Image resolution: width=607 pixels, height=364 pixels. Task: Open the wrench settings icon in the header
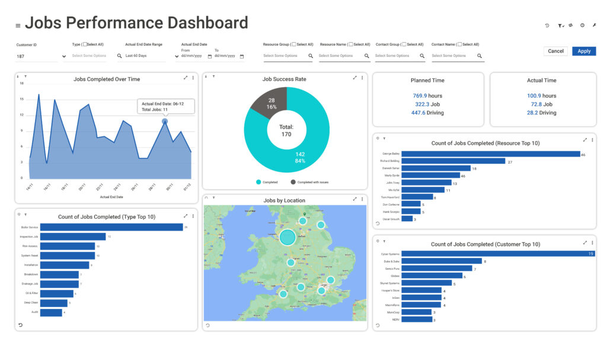tap(596, 25)
